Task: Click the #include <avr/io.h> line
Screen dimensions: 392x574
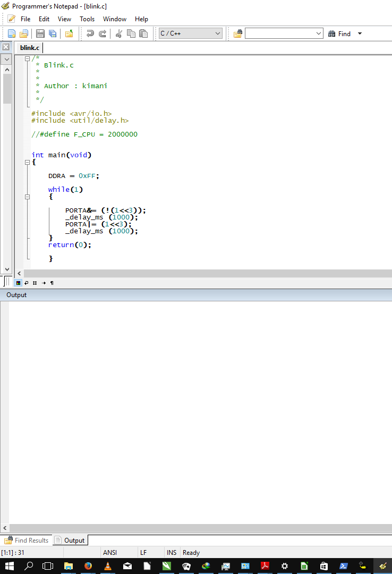Action: (x=71, y=114)
